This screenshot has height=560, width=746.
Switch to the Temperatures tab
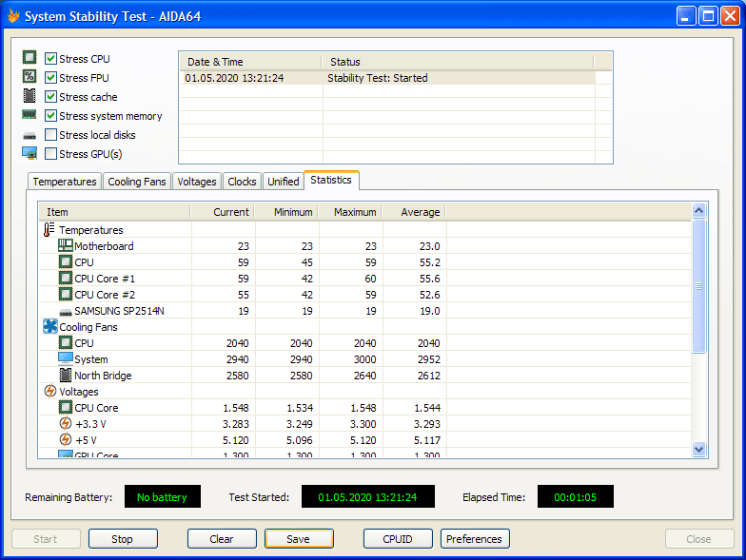click(x=65, y=182)
